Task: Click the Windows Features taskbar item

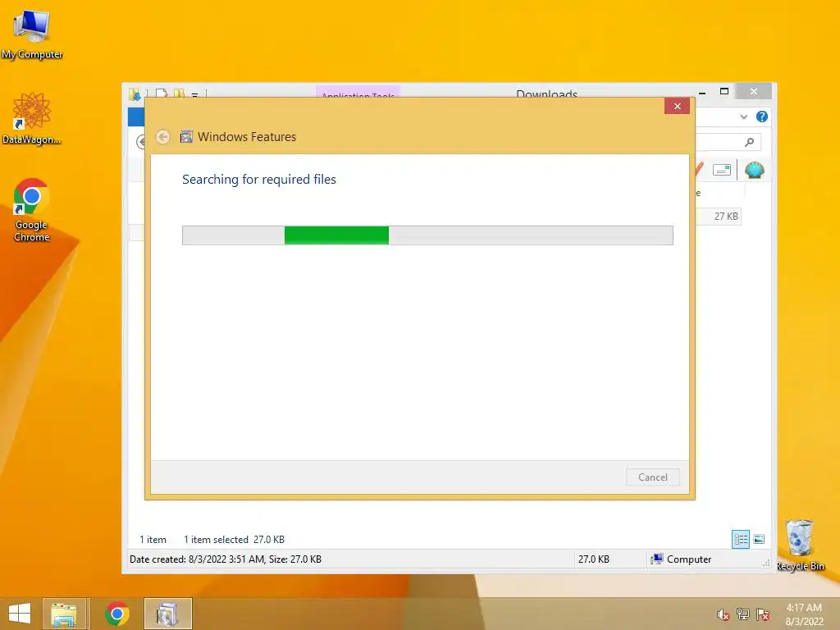Action: [x=167, y=614]
